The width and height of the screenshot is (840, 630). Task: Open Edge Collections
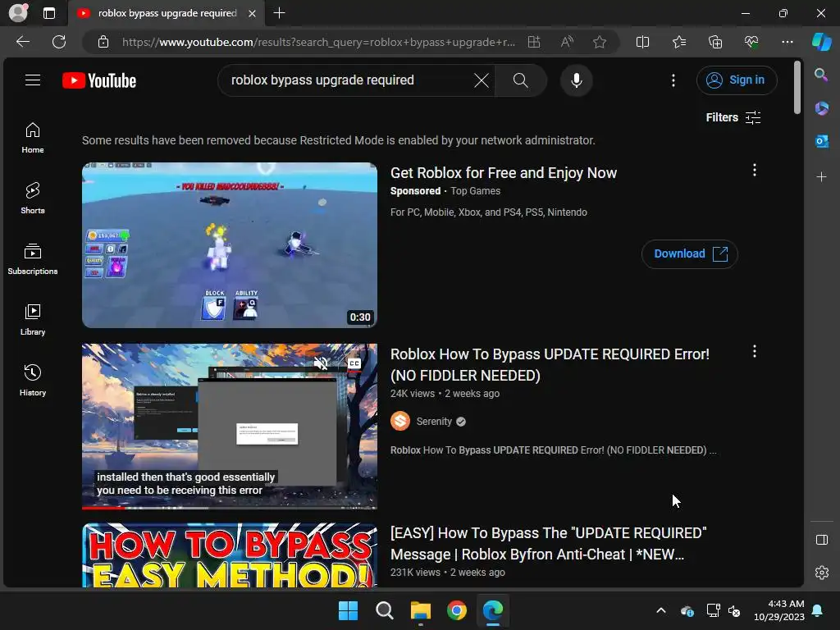tap(715, 42)
